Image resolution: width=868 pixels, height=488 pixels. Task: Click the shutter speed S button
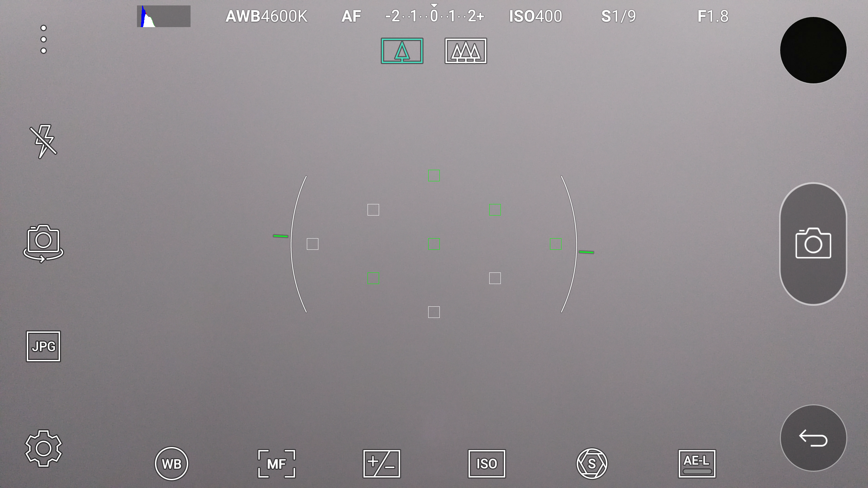click(591, 463)
